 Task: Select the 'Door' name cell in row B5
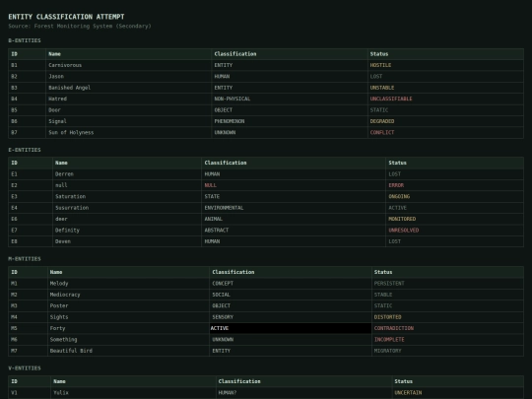coord(129,110)
